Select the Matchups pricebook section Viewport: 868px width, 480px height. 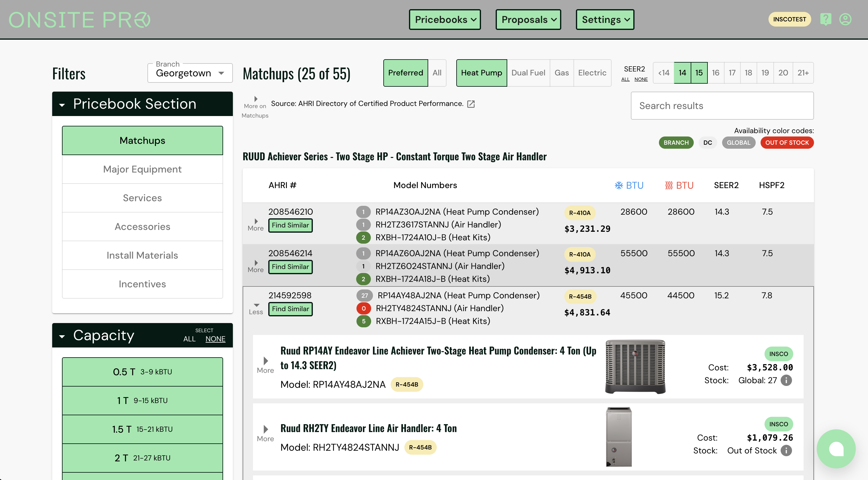(x=143, y=140)
